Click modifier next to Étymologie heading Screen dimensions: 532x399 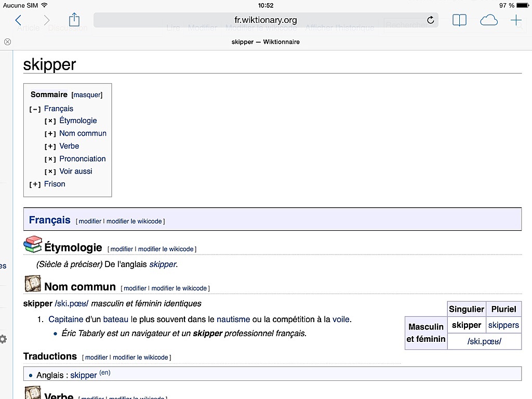pos(122,249)
